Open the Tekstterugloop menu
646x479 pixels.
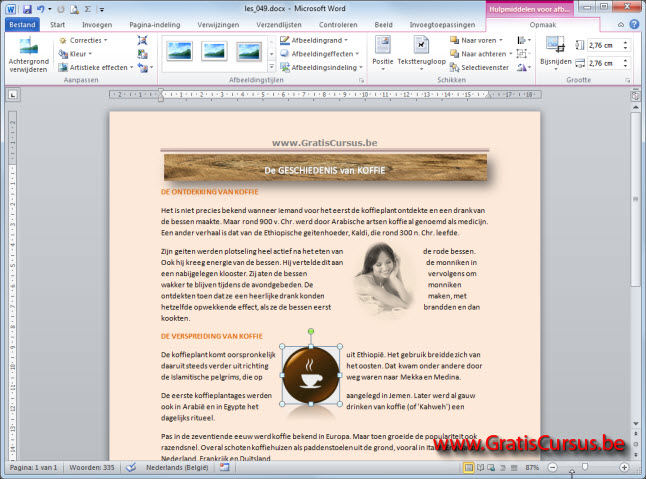pyautogui.click(x=421, y=54)
